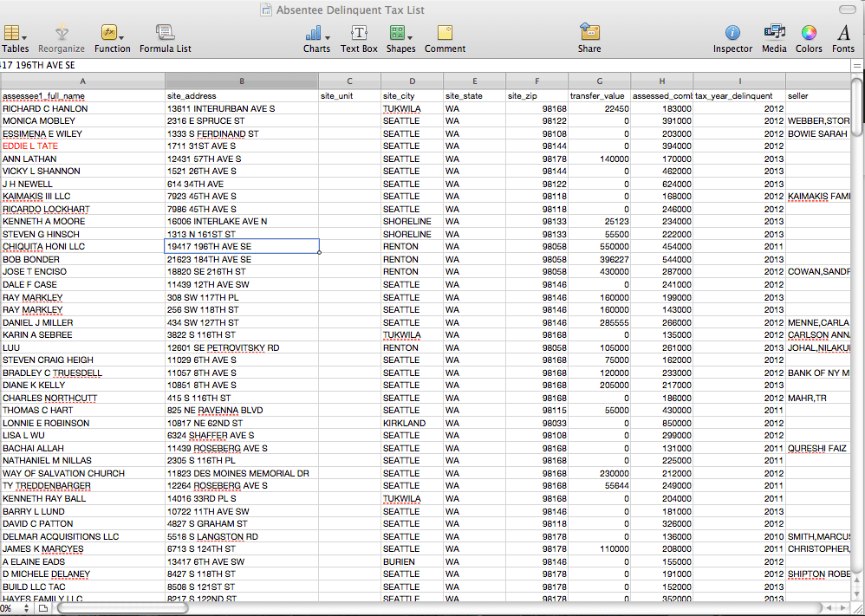
Task: Add a Comment to the sheet
Action: click(445, 38)
